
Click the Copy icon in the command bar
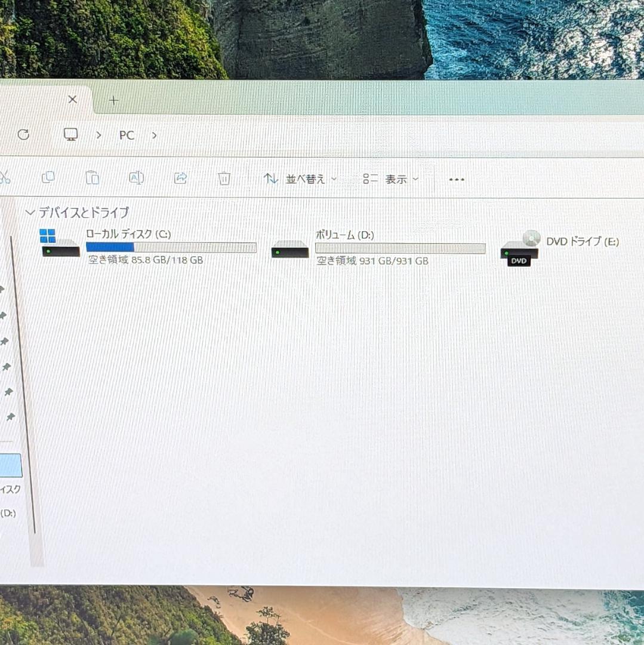48,178
